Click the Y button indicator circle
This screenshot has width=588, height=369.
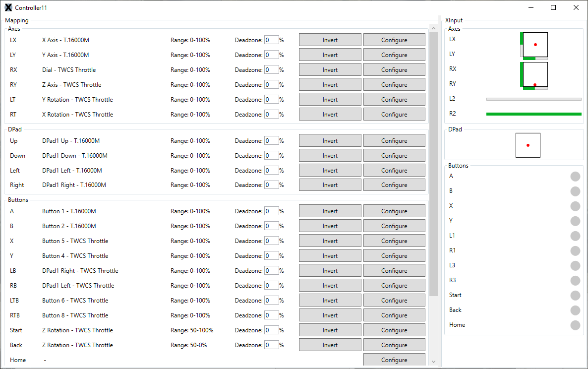(575, 221)
